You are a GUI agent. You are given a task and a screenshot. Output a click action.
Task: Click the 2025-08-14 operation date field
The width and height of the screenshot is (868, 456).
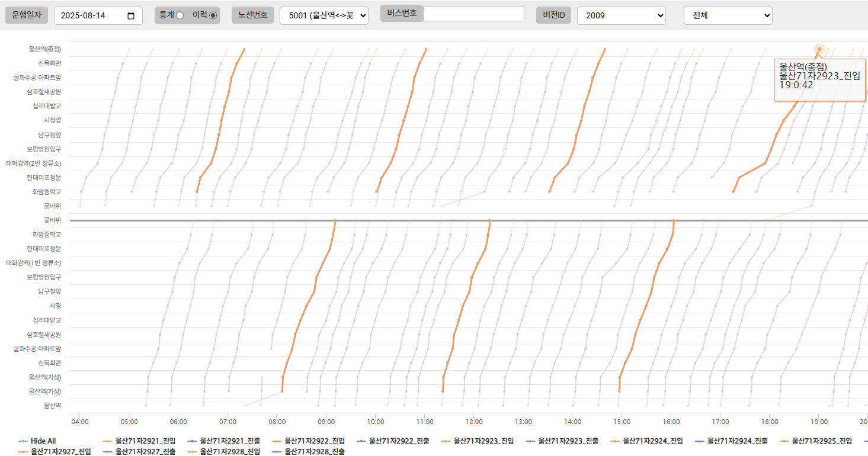(x=98, y=15)
